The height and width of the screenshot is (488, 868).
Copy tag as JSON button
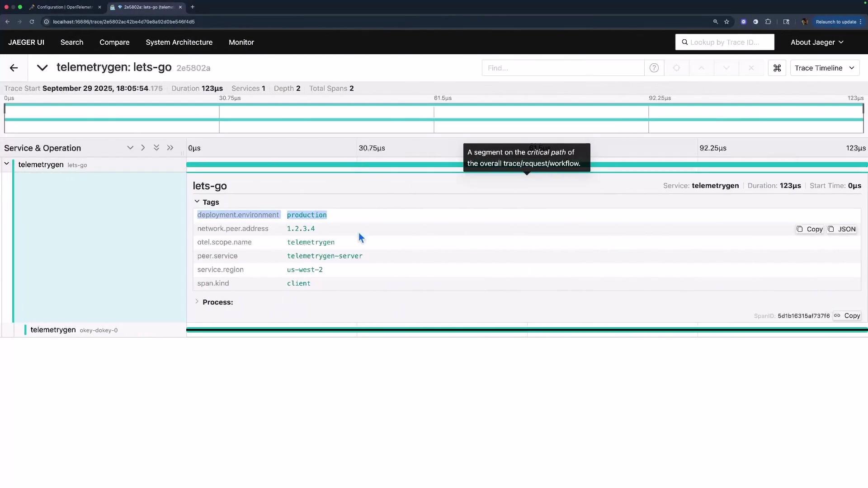click(842, 229)
